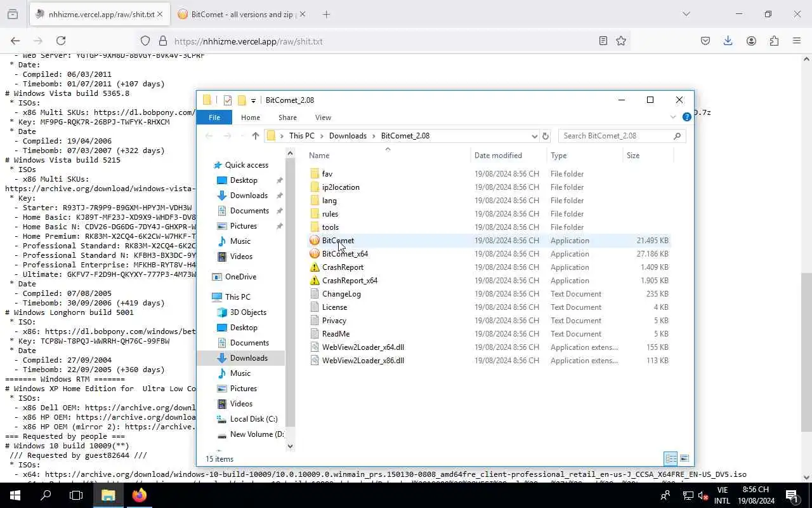The width and height of the screenshot is (812, 508).
Task: Switch to details view in Explorer
Action: click(671, 458)
